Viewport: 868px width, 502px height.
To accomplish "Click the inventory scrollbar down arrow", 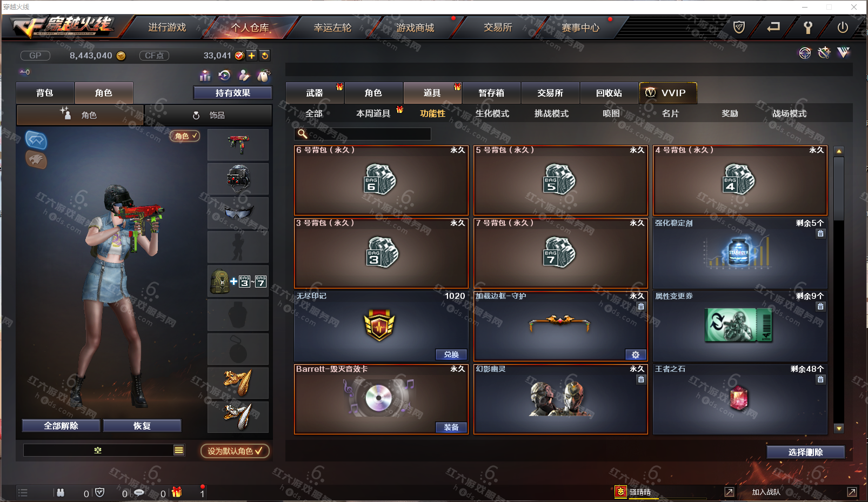I will click(839, 429).
